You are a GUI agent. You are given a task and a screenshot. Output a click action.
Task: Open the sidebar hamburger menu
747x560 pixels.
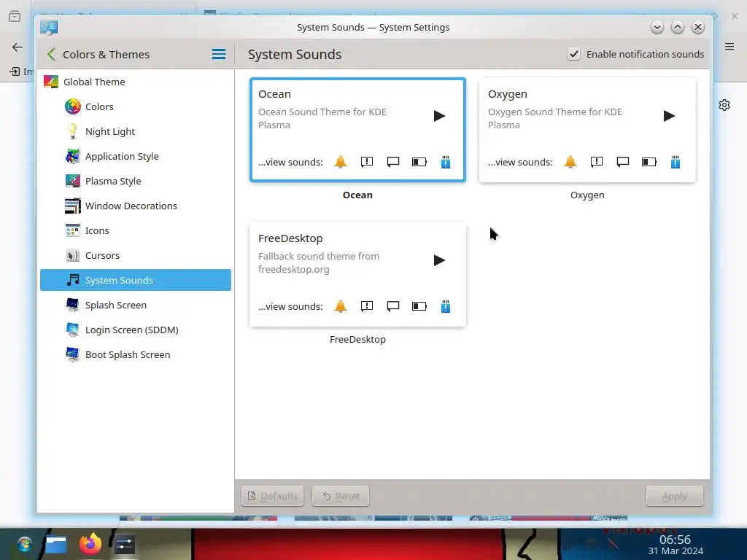(219, 54)
